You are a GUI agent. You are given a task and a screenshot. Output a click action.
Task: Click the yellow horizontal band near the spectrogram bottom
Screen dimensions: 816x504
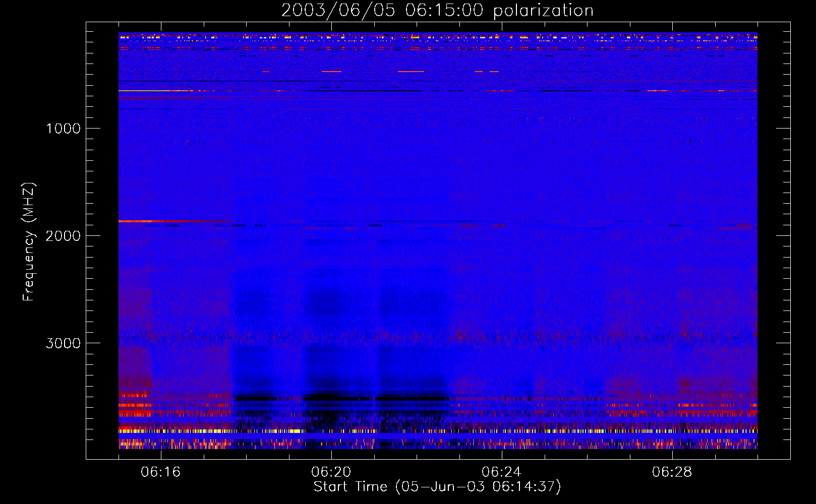coord(438,431)
